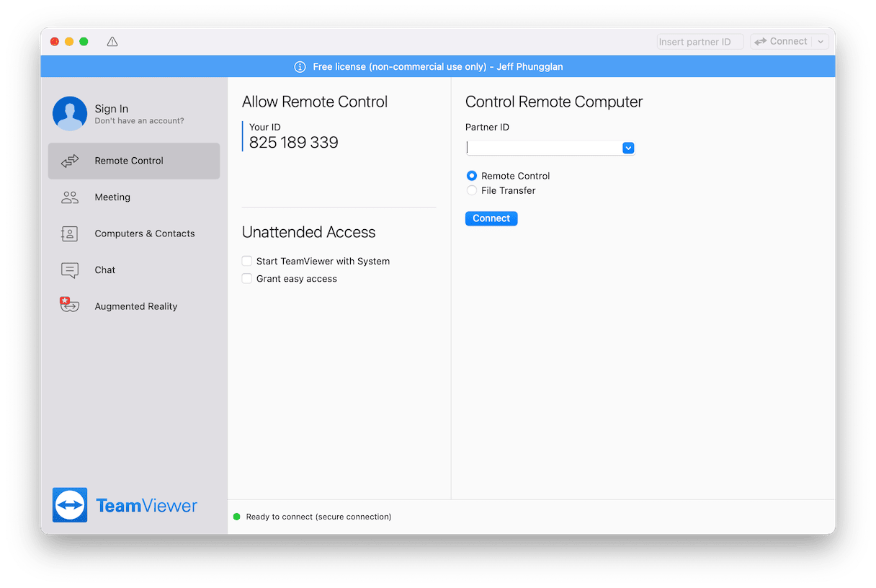Click the Computers & Contacts address book icon
Viewport: 876px width, 588px height.
point(70,233)
